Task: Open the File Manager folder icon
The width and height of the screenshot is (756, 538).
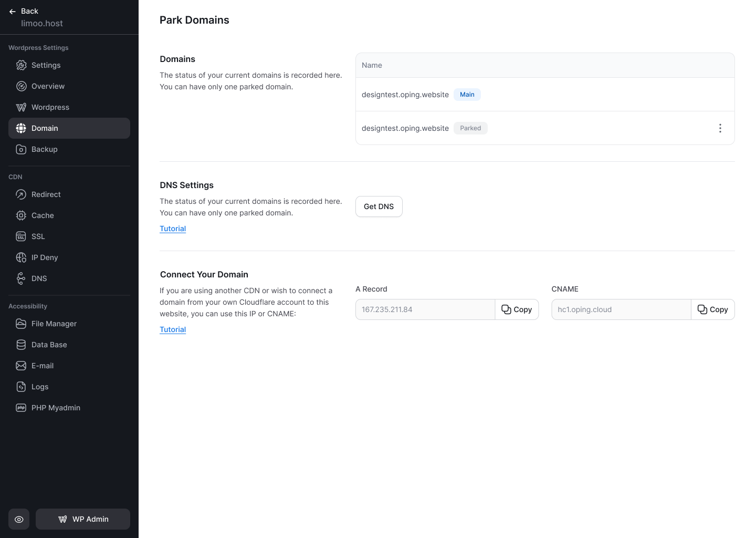Action: point(21,324)
